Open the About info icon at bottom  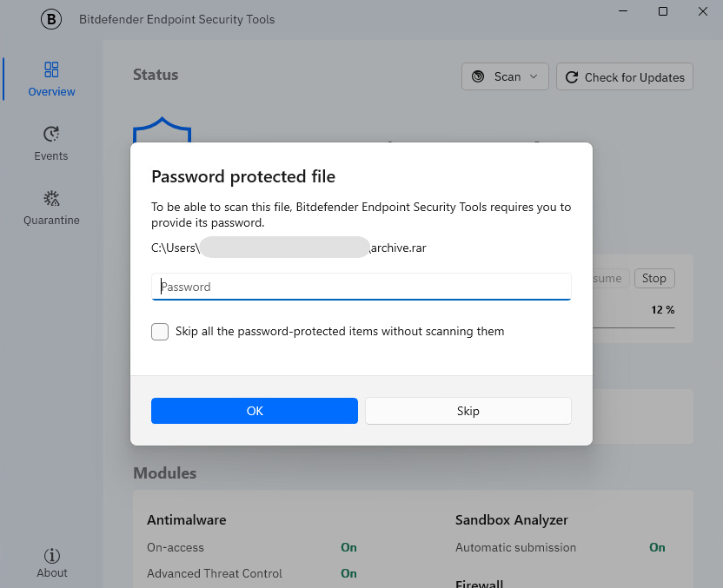[x=51, y=555]
